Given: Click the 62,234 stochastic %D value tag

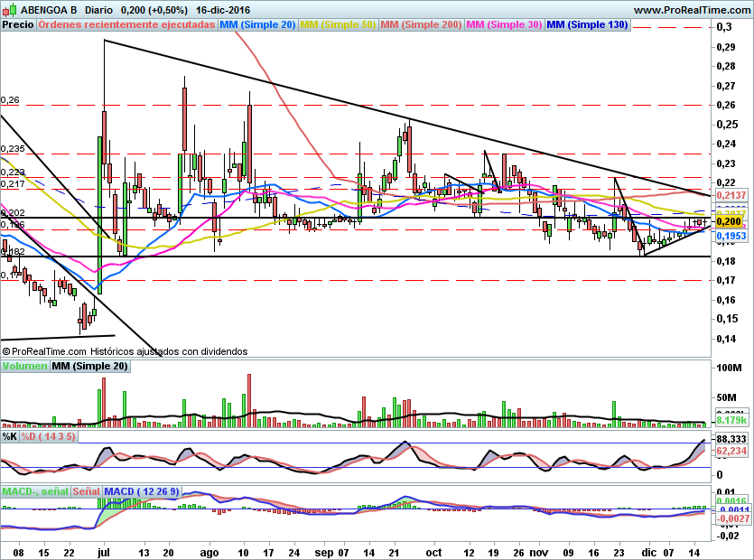Looking at the screenshot, I should [731, 451].
